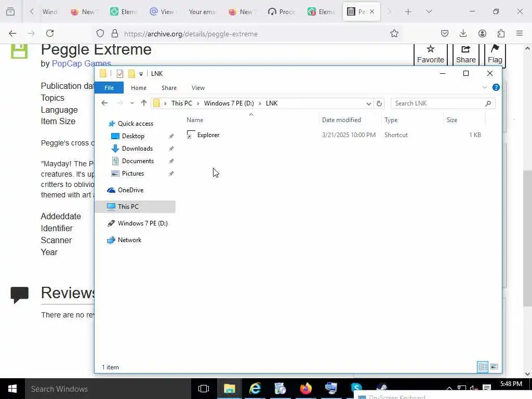
Task: Switch to details view layout button
Action: (483, 367)
